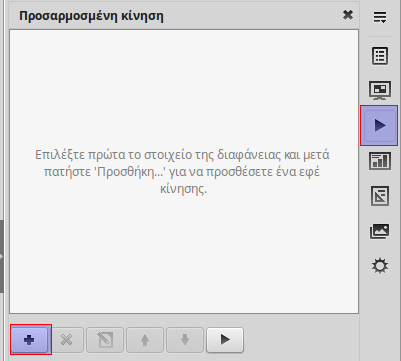Open the Navigator deck icon

(380, 266)
